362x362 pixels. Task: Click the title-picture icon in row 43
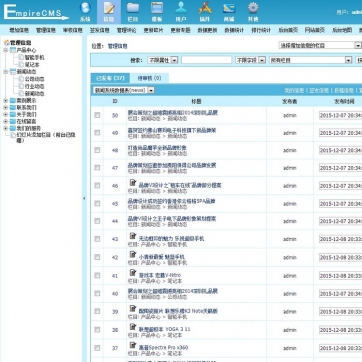click(133, 236)
